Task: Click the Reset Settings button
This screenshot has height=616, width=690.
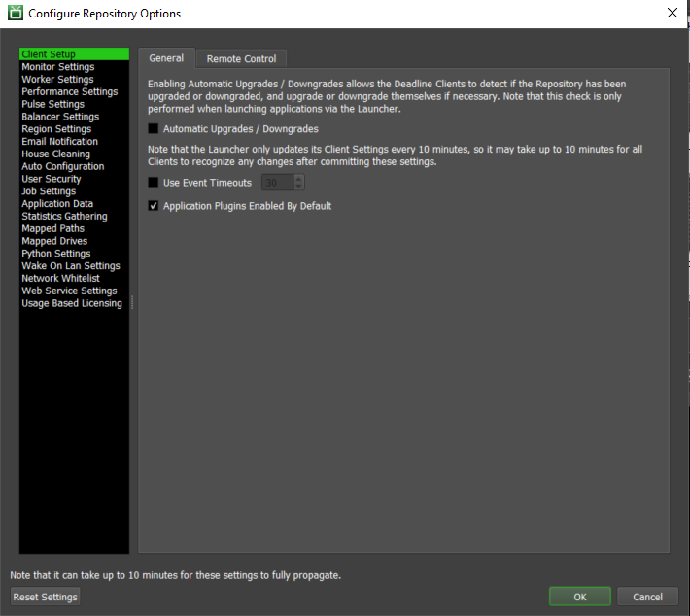Action: tap(46, 597)
